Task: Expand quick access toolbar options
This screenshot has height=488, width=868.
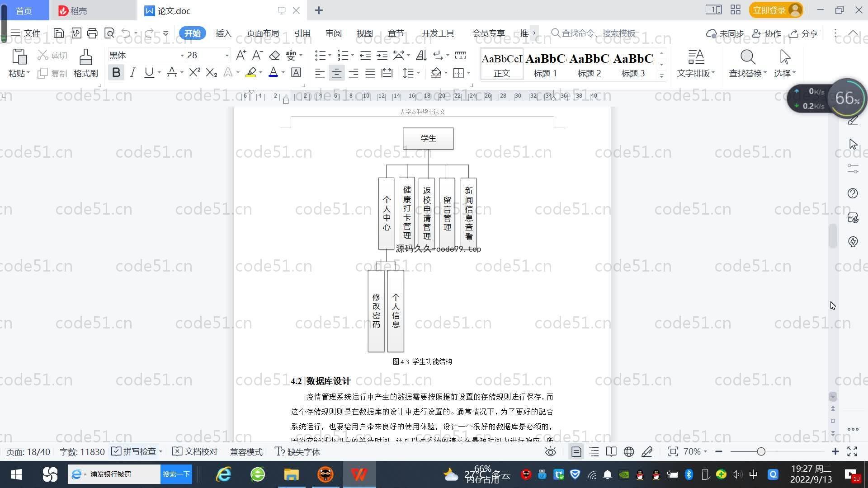Action: pos(166,33)
